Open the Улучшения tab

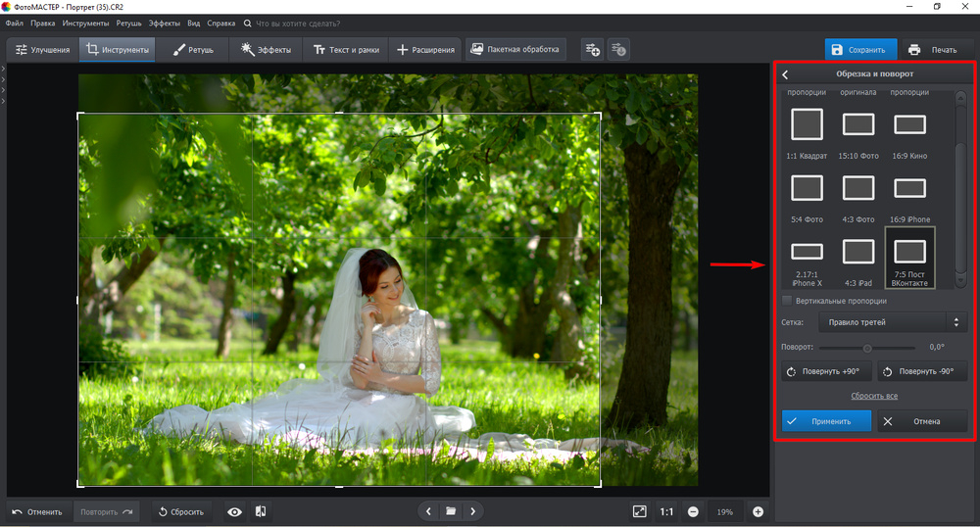(42, 49)
